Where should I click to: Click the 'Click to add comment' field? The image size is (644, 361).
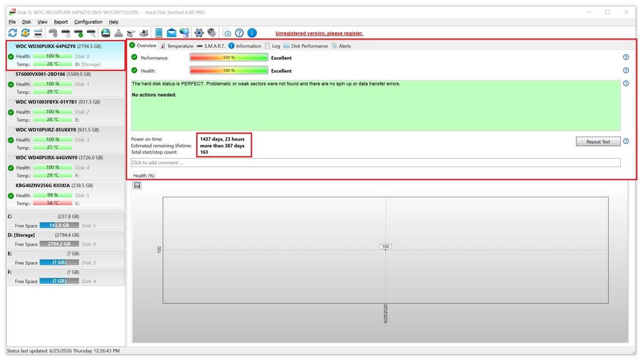tap(375, 163)
